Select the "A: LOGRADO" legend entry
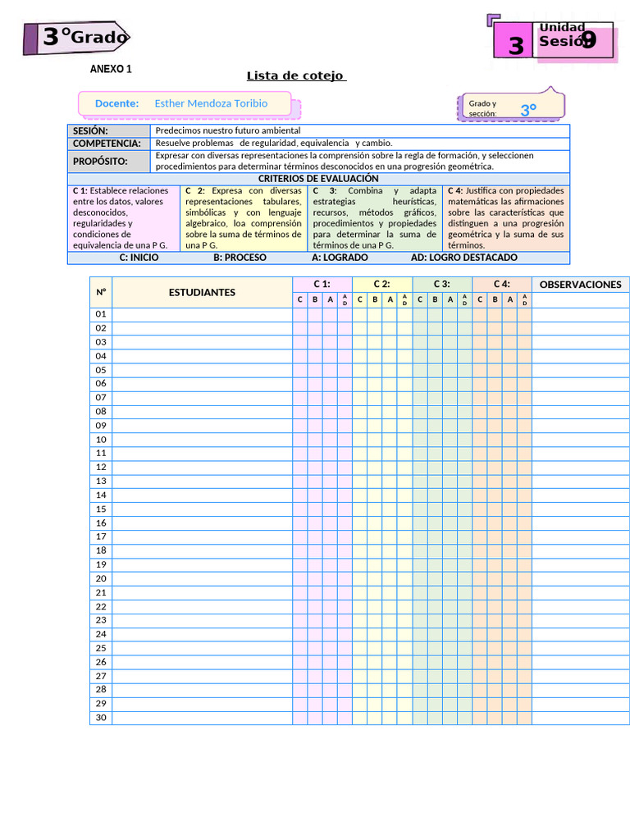Image resolution: width=630 pixels, height=840 pixels. pos(340,258)
